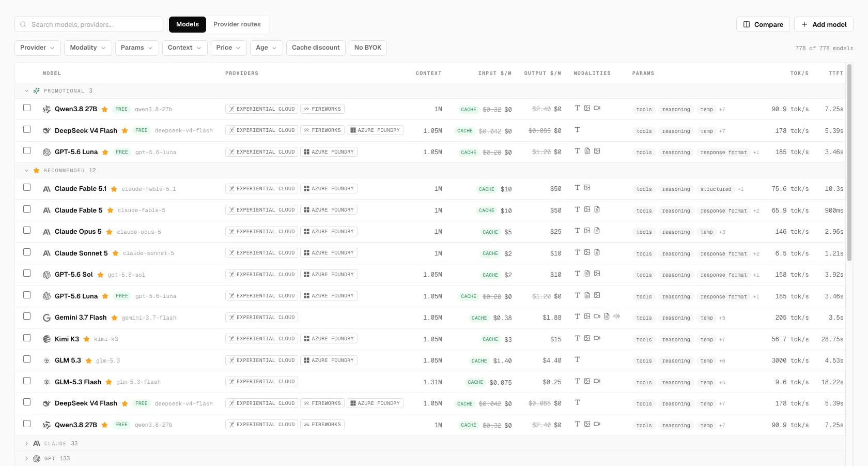Click the Claude Fable 5.1 Anthropic logo
The image size is (868, 466).
[x=47, y=189]
